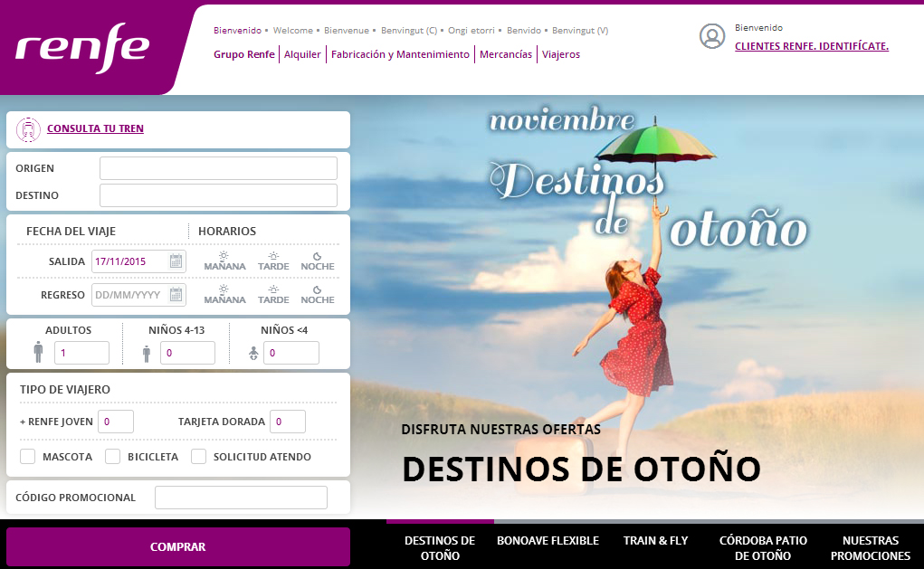Image resolution: width=924 pixels, height=569 pixels.
Task: Click the Origen input field
Action: pos(218,168)
